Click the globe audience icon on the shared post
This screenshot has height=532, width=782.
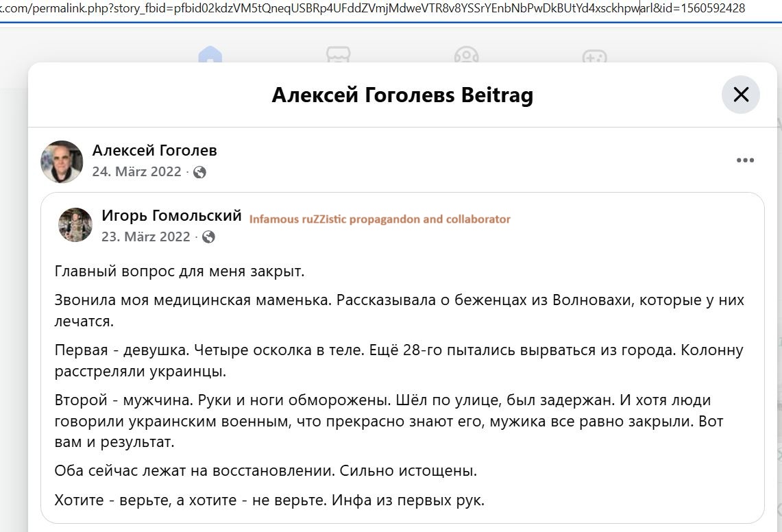209,237
